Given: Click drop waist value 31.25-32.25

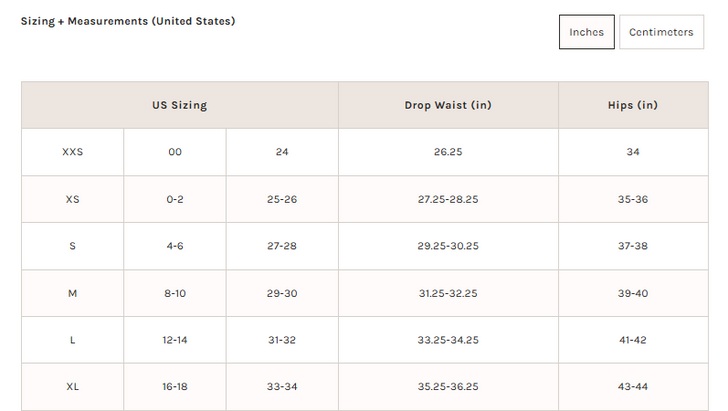Looking at the screenshot, I should click(x=448, y=294).
